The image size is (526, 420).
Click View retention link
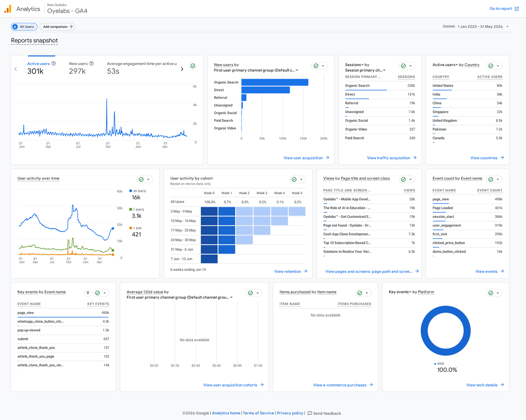[x=291, y=271]
